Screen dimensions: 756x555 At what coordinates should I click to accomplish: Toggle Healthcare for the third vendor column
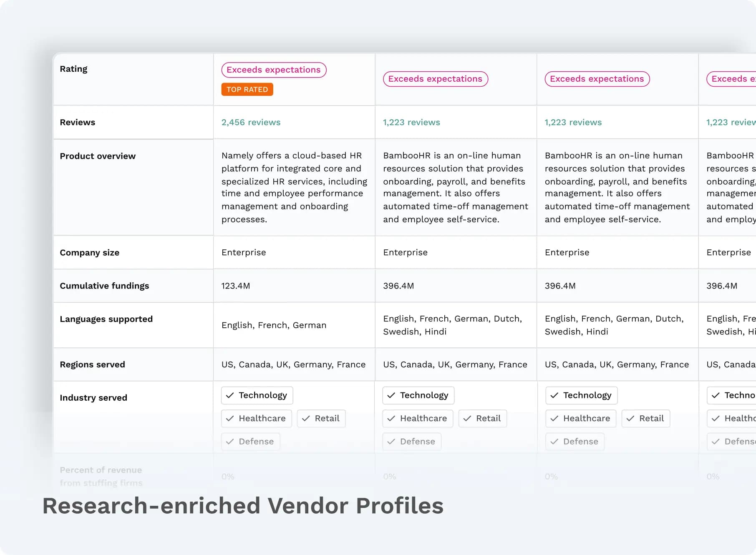click(580, 418)
